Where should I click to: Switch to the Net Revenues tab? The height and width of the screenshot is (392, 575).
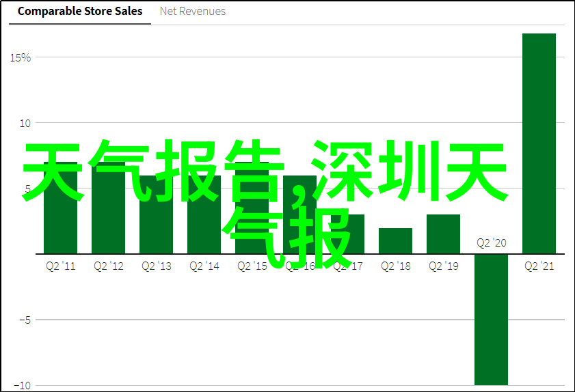pos(193,12)
